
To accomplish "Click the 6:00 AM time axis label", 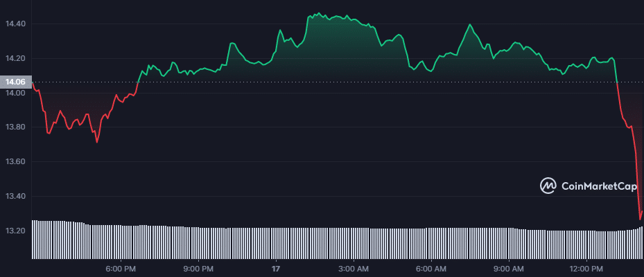I will (x=431, y=269).
